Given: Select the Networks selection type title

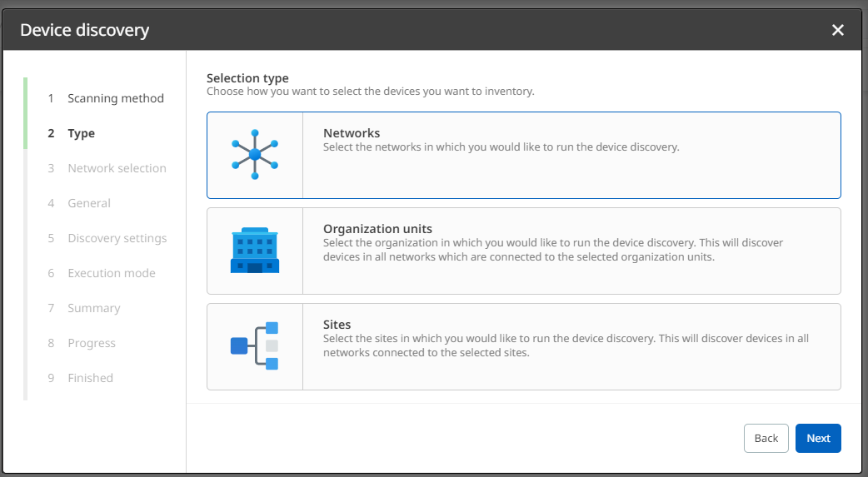Looking at the screenshot, I should [x=352, y=133].
